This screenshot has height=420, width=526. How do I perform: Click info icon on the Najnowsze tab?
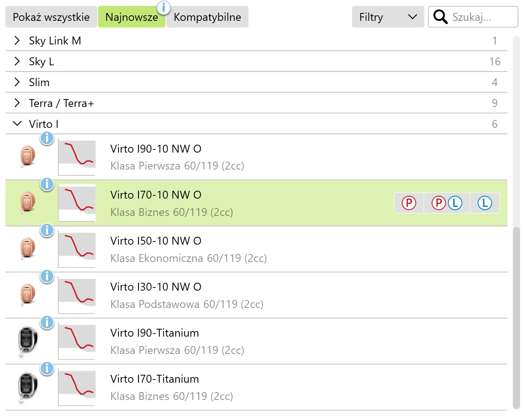[164, 7]
